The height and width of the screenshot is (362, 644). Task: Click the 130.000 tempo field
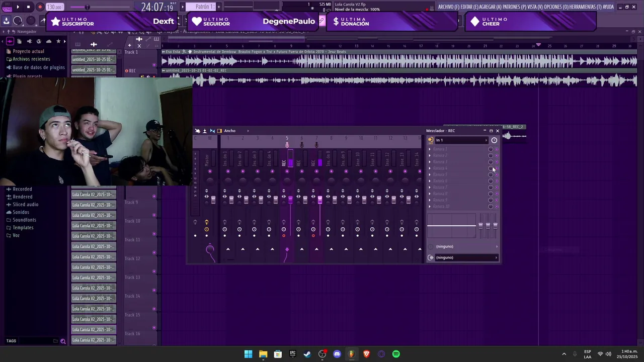(x=54, y=7)
